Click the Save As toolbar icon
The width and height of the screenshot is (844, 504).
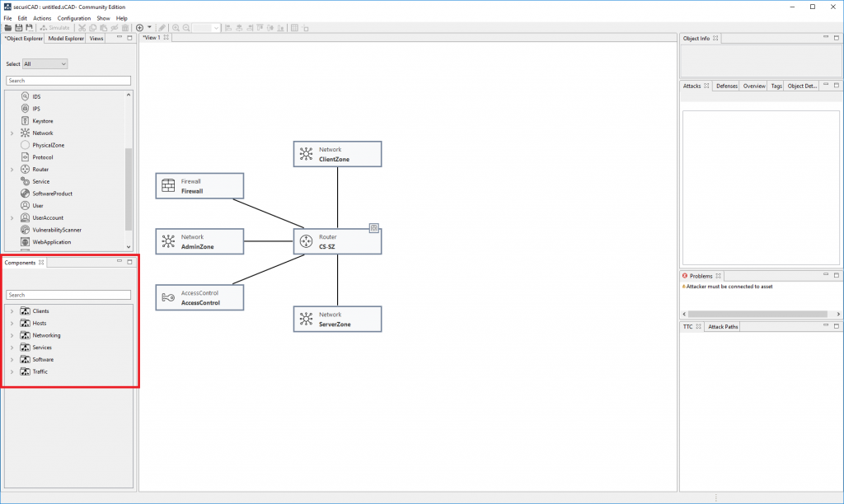point(30,28)
